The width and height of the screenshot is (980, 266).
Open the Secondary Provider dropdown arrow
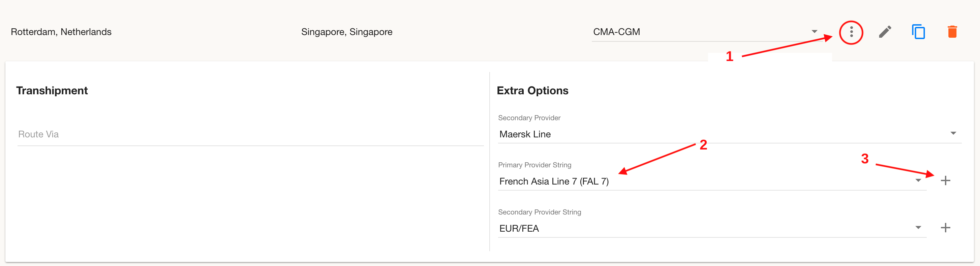coord(953,133)
